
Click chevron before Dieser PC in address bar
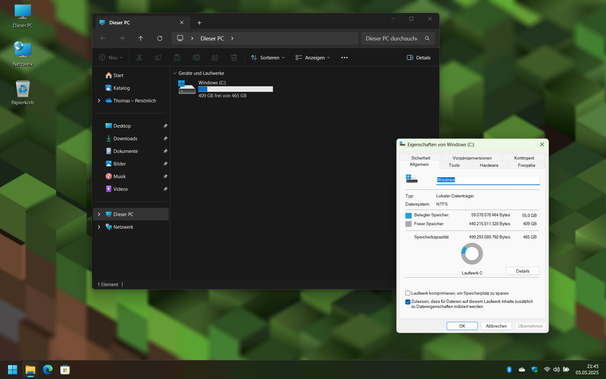pyautogui.click(x=192, y=38)
